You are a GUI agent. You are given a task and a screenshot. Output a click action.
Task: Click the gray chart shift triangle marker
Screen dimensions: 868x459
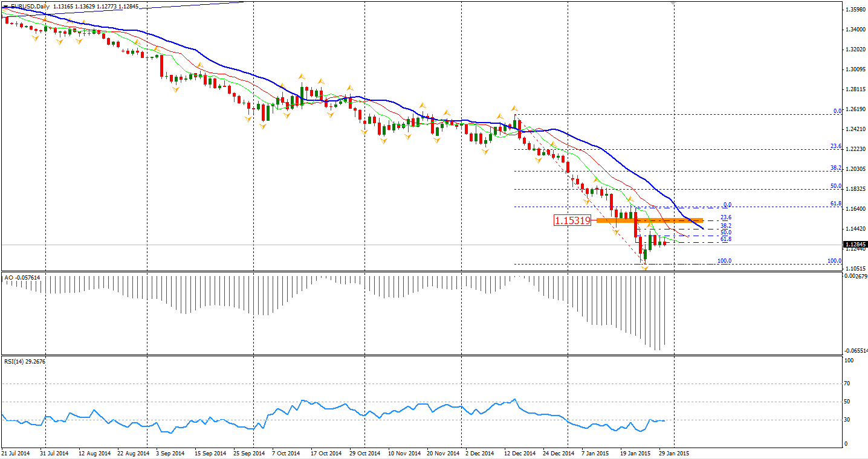point(674,3)
